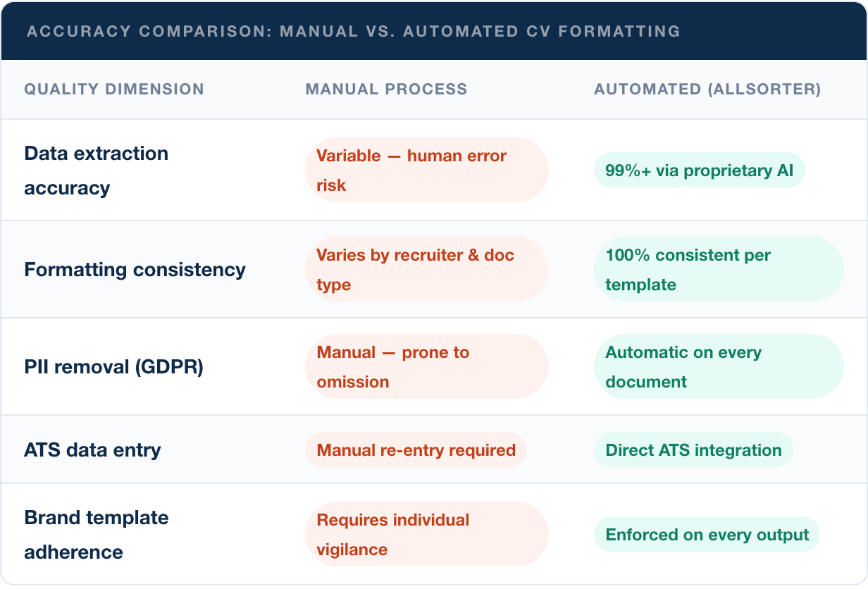Select the Quality Dimension column header
The image size is (868, 589).
click(114, 89)
